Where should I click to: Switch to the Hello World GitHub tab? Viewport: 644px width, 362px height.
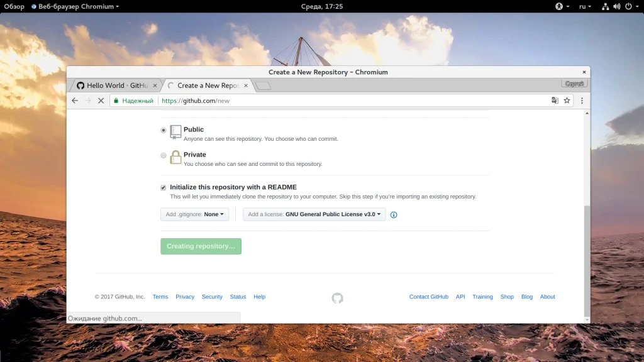116,85
